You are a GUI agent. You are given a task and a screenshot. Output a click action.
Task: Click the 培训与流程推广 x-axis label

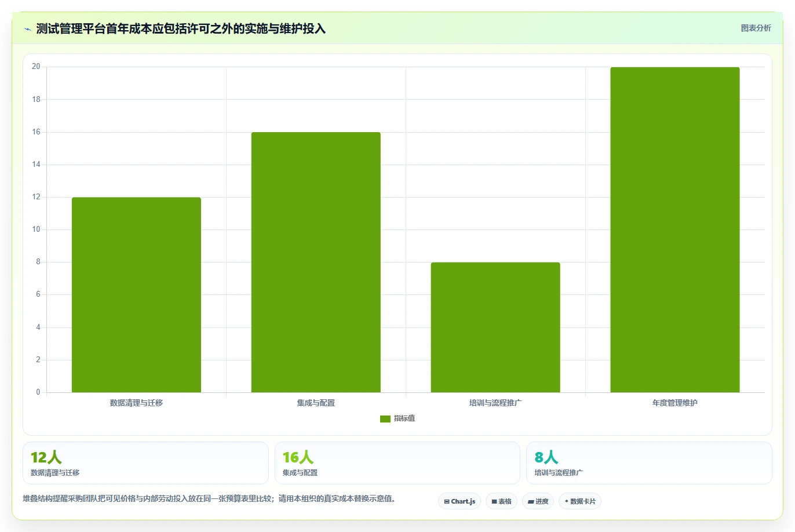click(x=495, y=403)
